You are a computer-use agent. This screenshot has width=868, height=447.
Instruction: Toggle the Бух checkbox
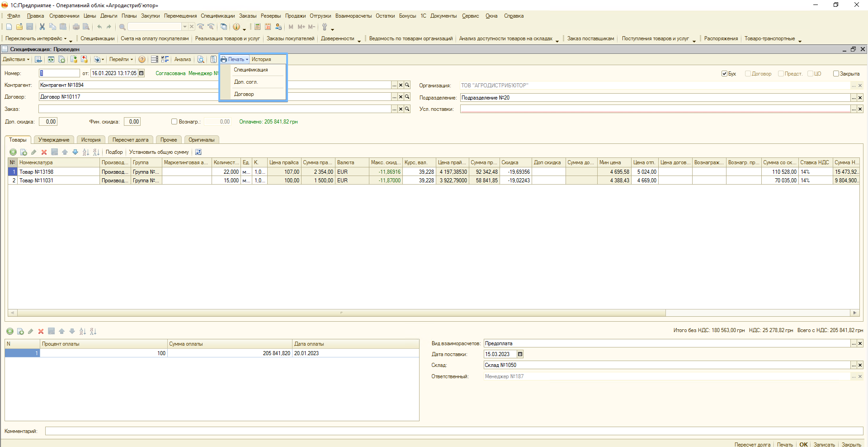pyautogui.click(x=724, y=74)
